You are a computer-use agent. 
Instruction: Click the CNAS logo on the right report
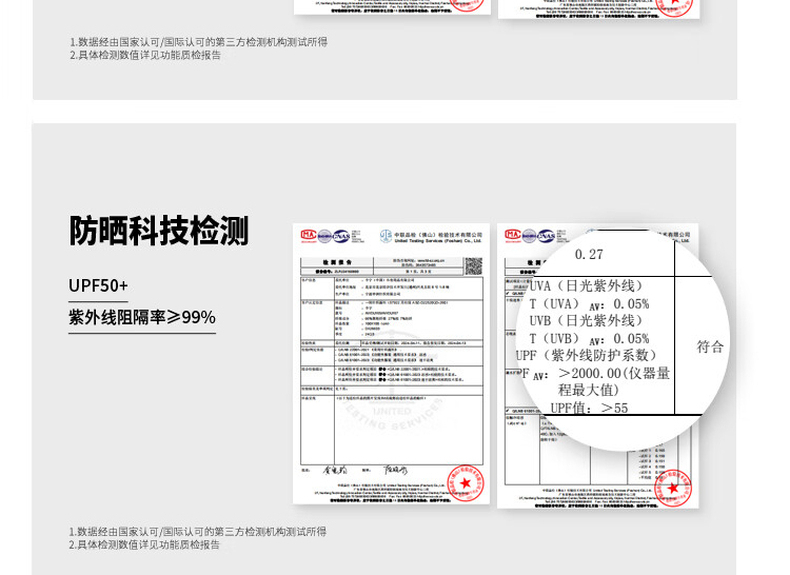545,236
